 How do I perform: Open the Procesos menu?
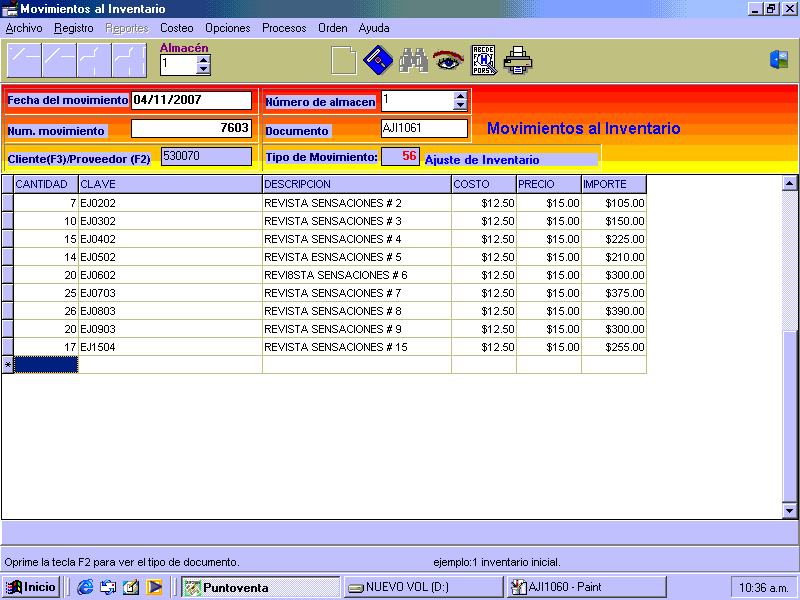[284, 28]
